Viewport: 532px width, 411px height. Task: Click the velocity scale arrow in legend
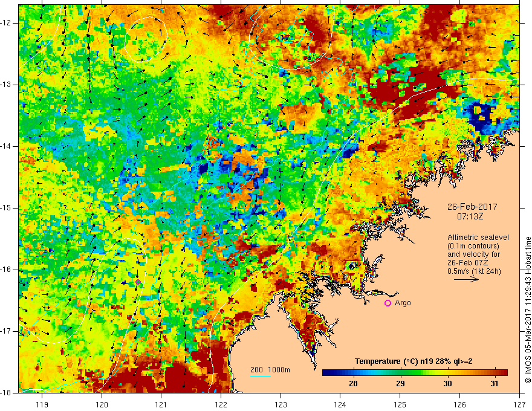(466, 279)
